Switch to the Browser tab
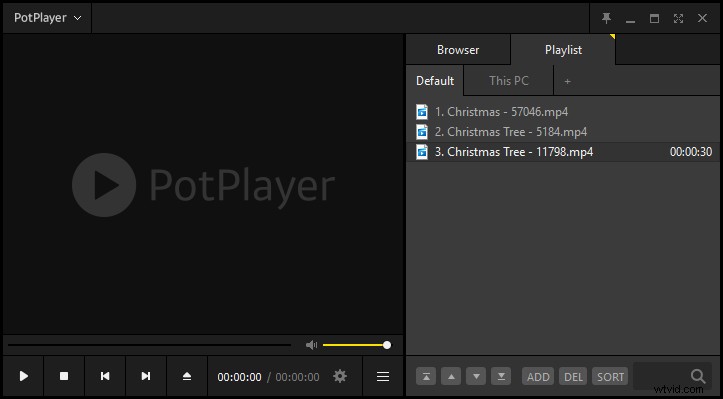723x399 pixels. pyautogui.click(x=458, y=50)
